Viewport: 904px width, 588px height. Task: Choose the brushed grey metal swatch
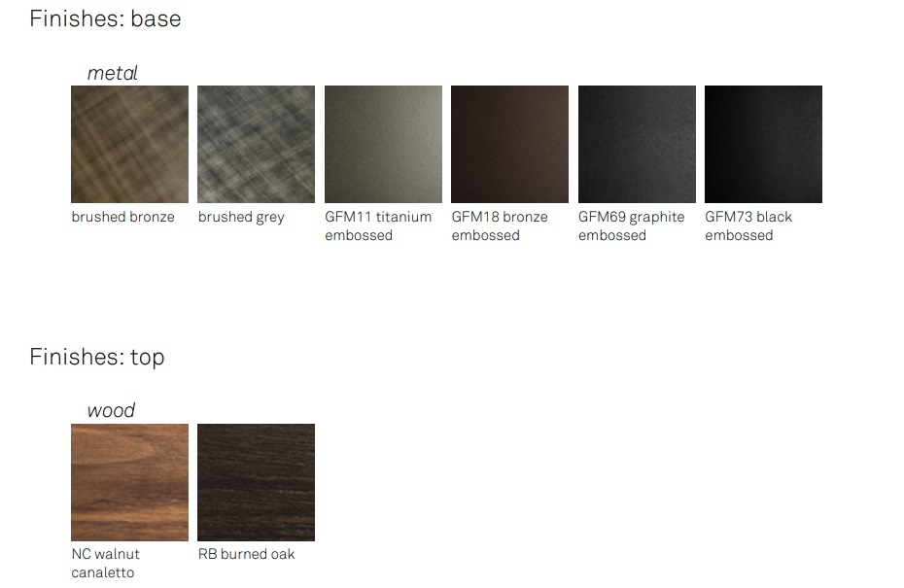point(256,144)
